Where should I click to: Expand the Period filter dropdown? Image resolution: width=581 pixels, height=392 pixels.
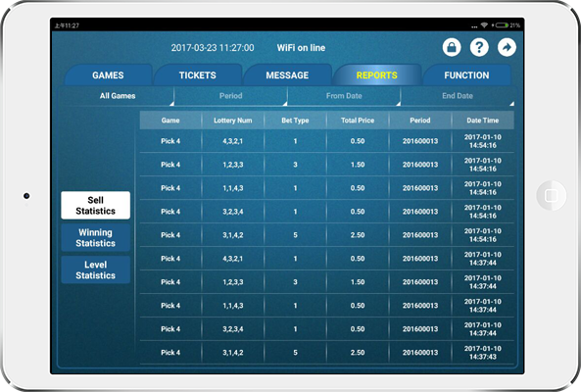coord(231,96)
